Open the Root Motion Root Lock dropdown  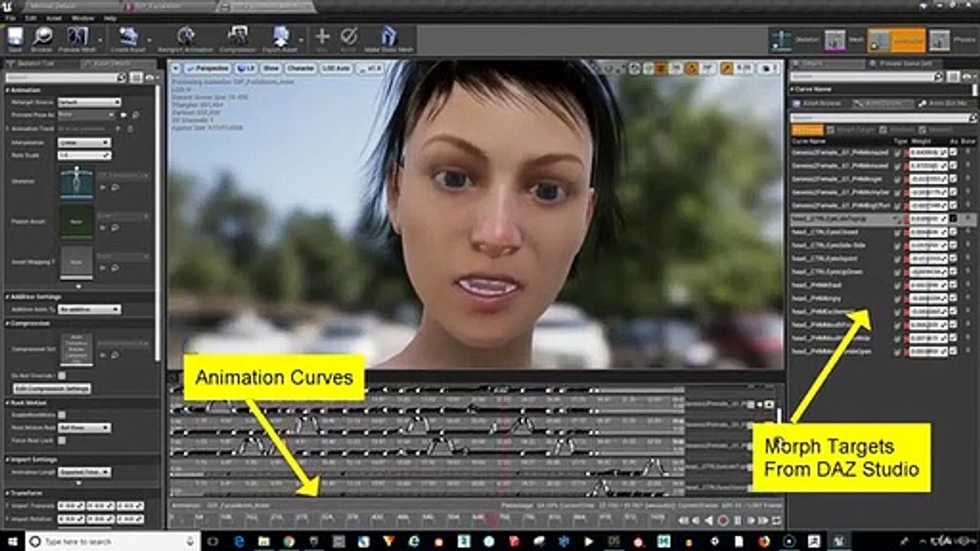pyautogui.click(x=84, y=428)
